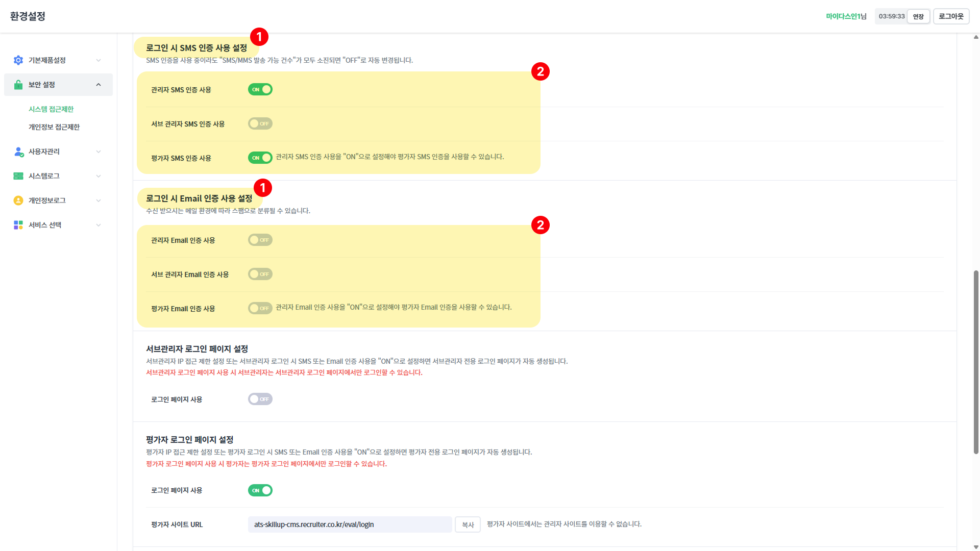Click the 개인정보로그 yellow person icon
The height and width of the screenshot is (551, 980).
pos(18,201)
